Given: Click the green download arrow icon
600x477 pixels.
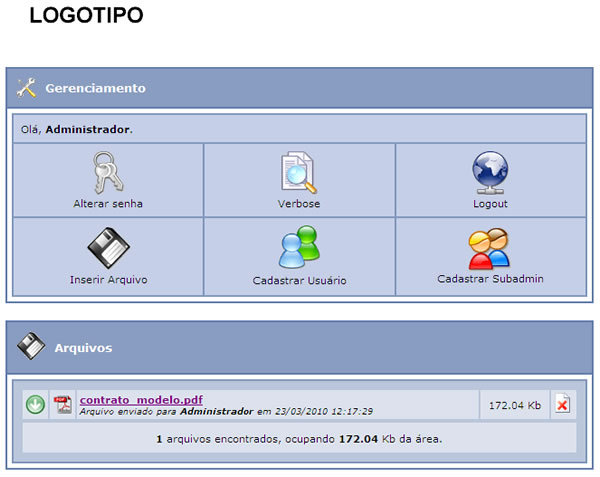Looking at the screenshot, I should click(35, 405).
